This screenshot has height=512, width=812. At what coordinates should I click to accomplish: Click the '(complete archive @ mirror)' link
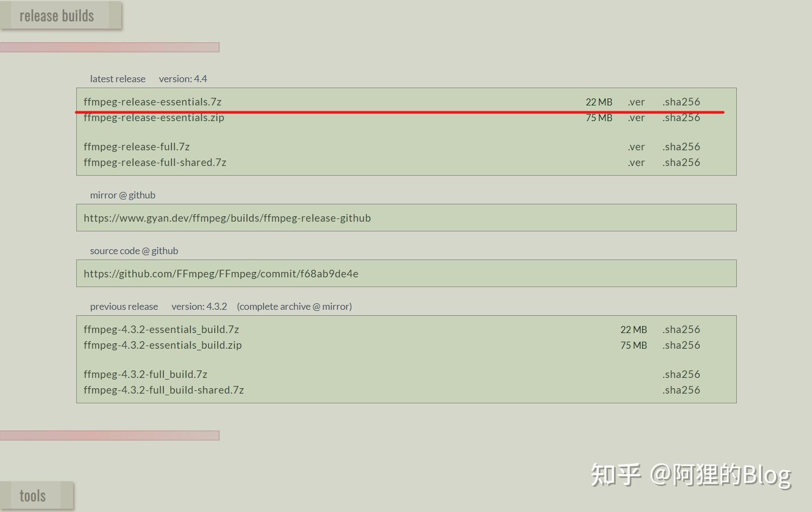click(294, 307)
